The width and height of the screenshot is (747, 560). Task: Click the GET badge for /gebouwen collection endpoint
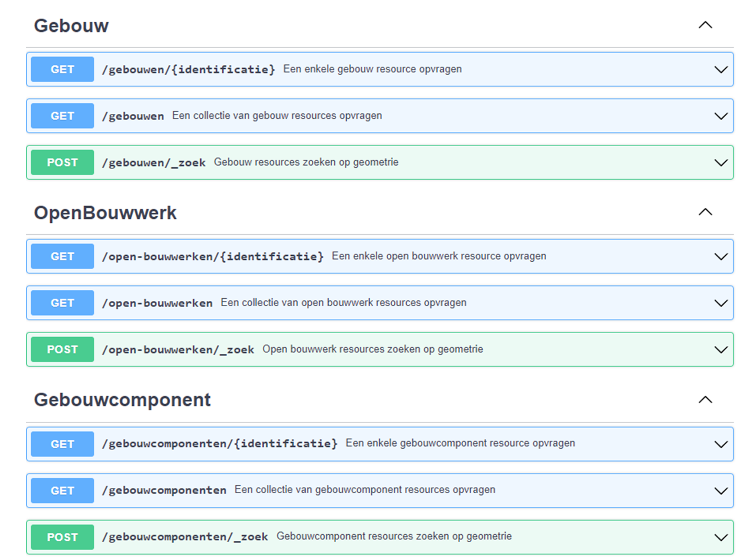pos(62,115)
